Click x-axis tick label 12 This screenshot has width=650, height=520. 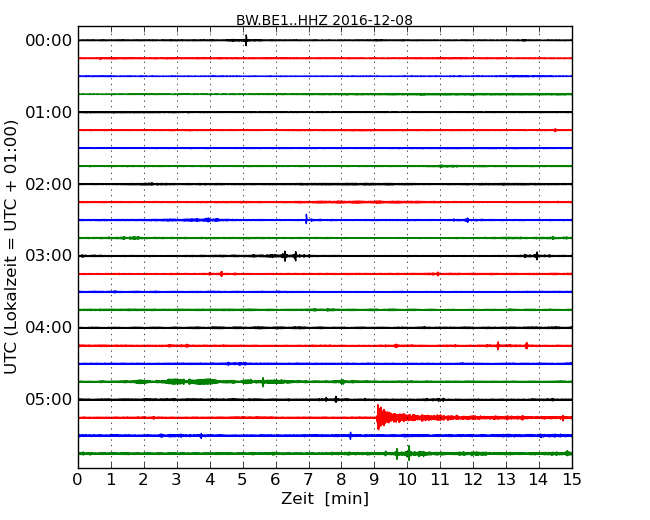(473, 479)
